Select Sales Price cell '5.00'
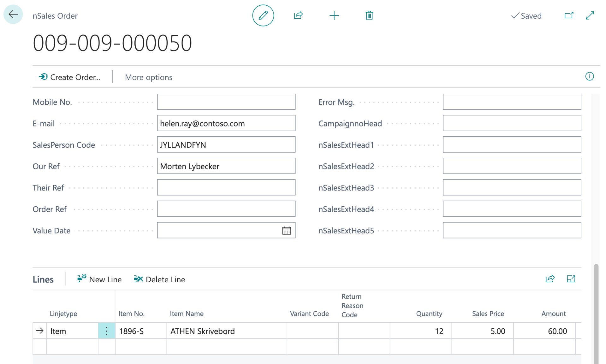Screen dimensions: 606x364 coord(483,331)
